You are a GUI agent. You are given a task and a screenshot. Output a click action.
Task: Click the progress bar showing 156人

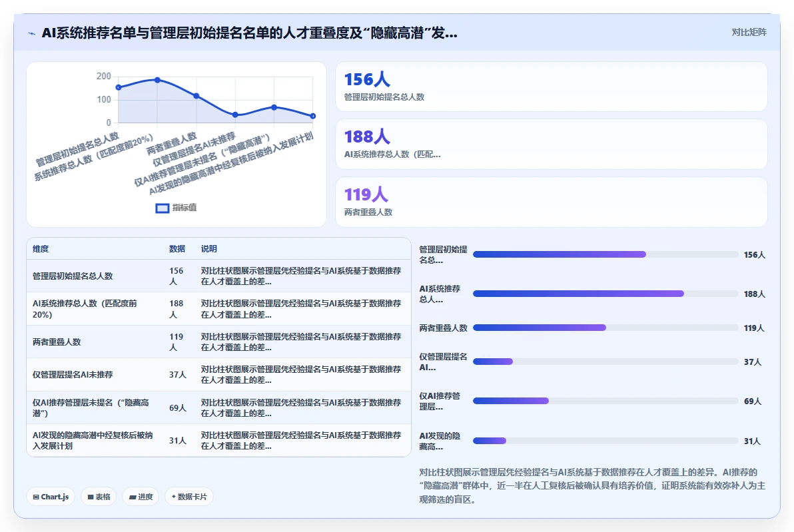click(x=605, y=254)
